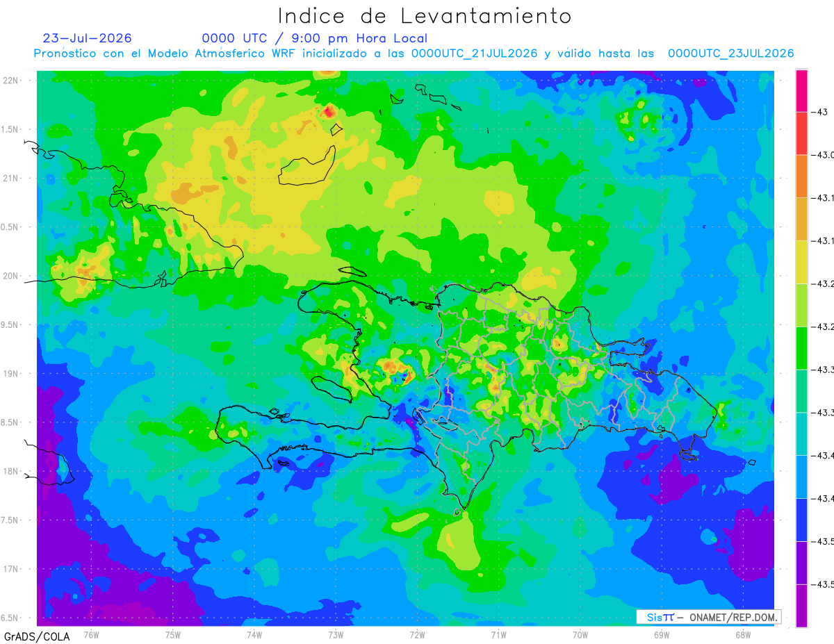Pick the yellow-green swatch in the color bar
834x644 pixels.
tap(801, 305)
